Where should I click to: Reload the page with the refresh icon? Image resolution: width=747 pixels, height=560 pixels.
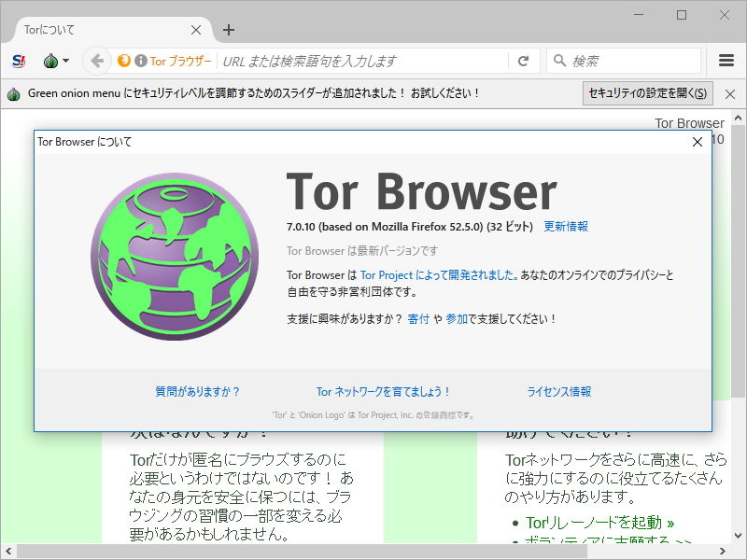point(523,61)
